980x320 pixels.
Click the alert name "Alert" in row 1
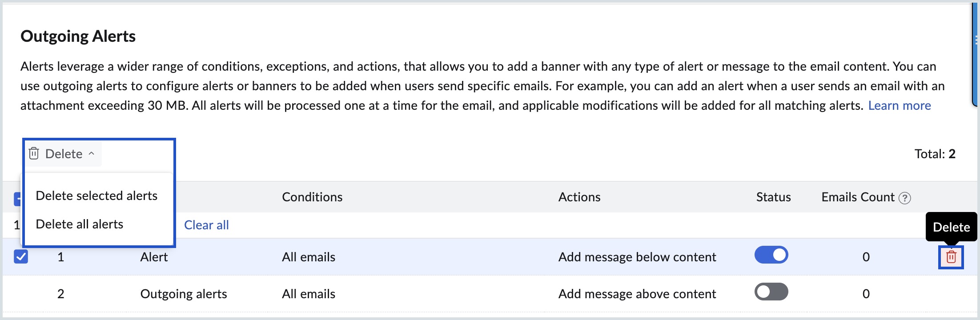(154, 257)
